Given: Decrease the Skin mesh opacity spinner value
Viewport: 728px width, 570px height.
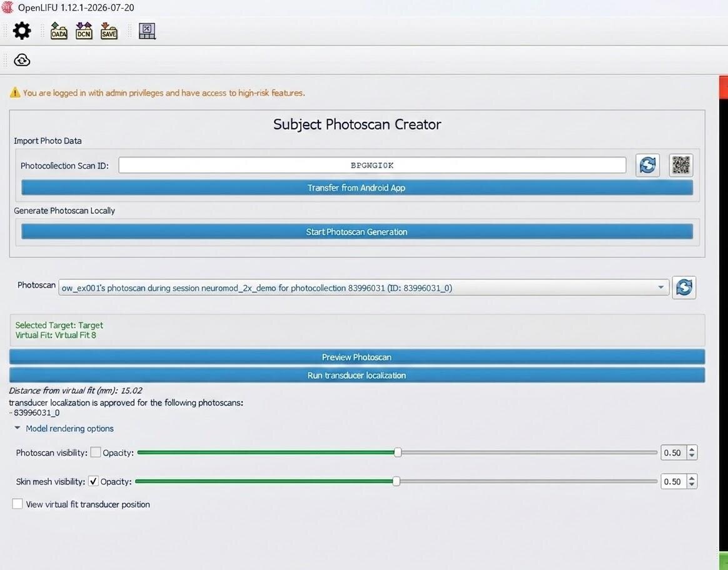Looking at the screenshot, I should tap(692, 484).
